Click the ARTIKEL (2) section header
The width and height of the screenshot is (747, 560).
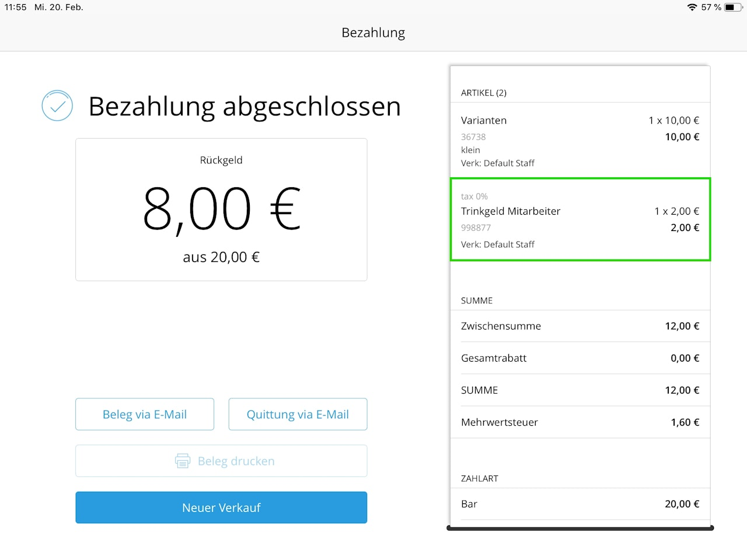coord(484,93)
